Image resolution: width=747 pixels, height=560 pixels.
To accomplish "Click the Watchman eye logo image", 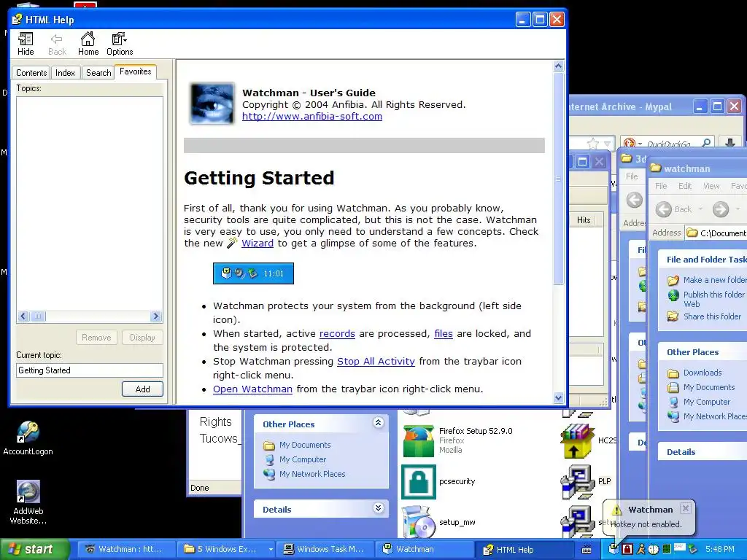I will click(212, 104).
